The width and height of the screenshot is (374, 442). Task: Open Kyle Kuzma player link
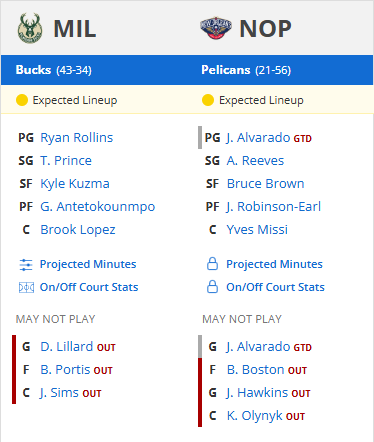tap(75, 184)
